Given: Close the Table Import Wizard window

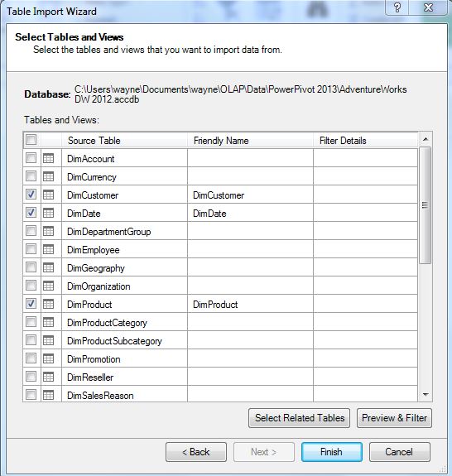Looking at the screenshot, I should [428, 7].
